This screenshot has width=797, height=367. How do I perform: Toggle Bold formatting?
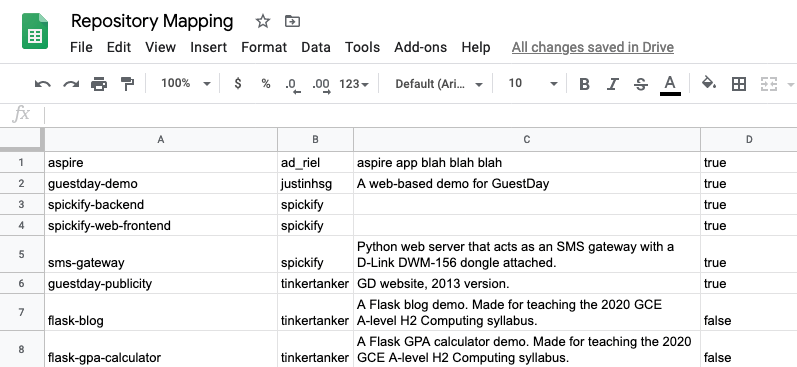click(585, 84)
